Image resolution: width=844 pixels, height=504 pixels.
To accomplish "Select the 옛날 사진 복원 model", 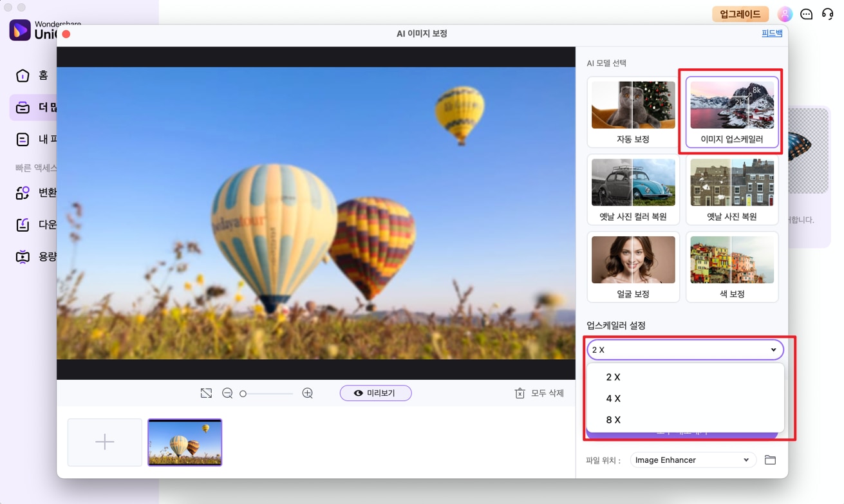I will [x=732, y=190].
